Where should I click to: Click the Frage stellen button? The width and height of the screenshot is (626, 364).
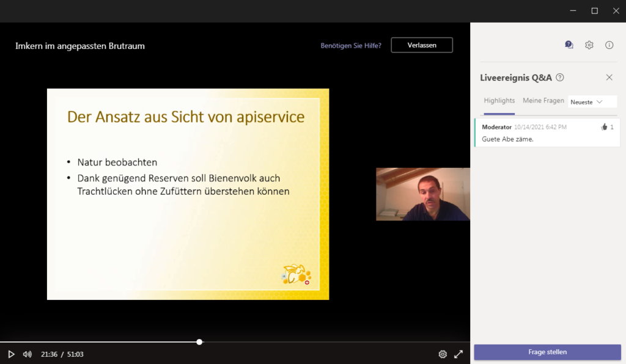[547, 352]
